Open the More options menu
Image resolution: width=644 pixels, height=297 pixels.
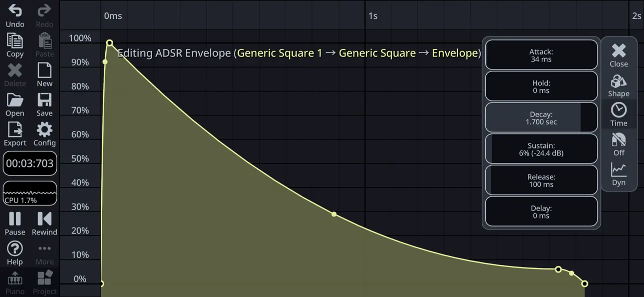(45, 253)
